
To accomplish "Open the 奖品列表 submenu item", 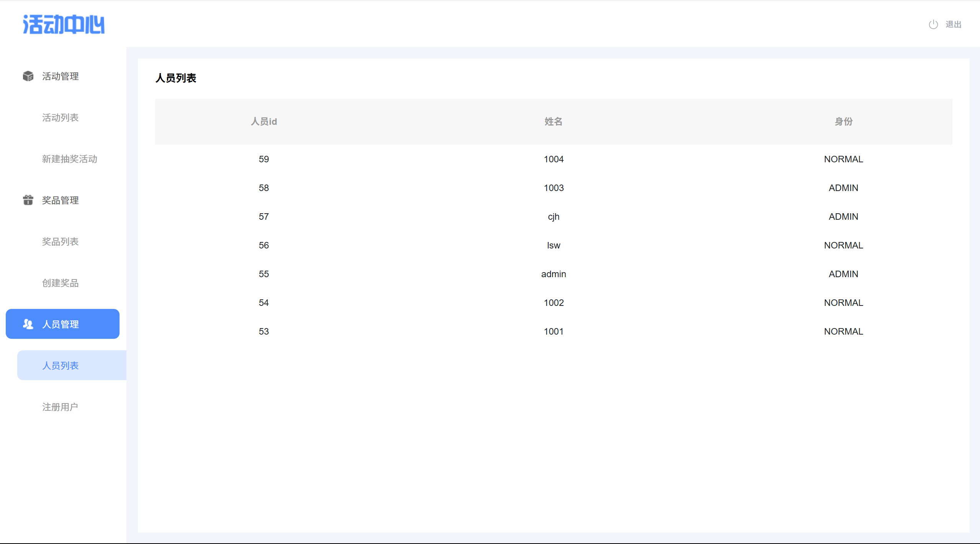I will [x=61, y=242].
